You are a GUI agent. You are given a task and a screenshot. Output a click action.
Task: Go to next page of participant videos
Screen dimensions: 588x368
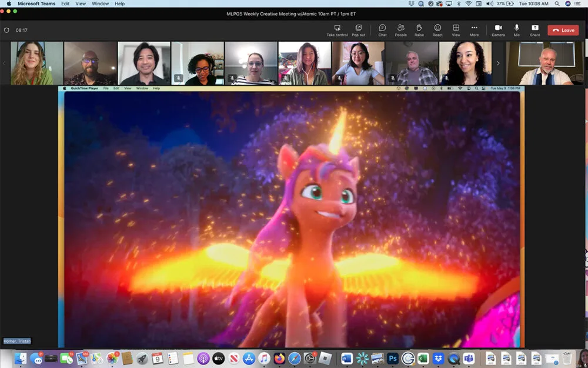(498, 63)
